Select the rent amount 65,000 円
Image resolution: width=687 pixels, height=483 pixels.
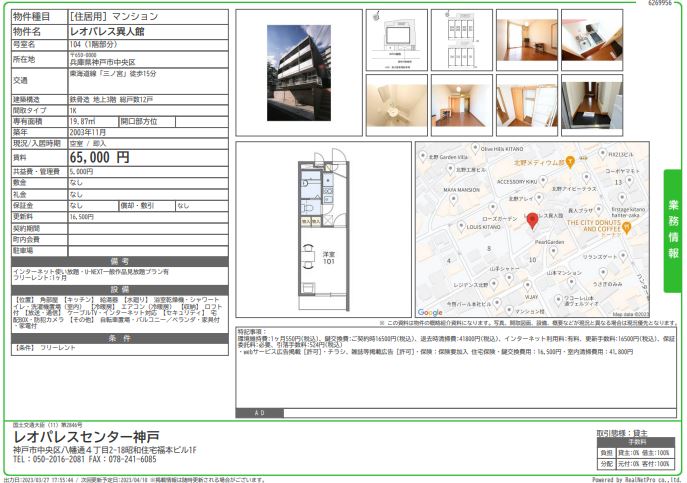[x=99, y=157]
